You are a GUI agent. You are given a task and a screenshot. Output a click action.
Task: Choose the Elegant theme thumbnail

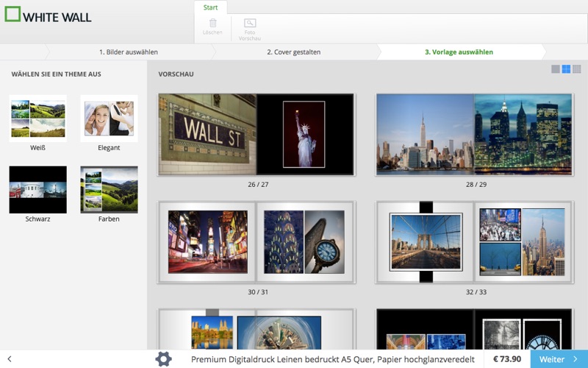point(109,118)
